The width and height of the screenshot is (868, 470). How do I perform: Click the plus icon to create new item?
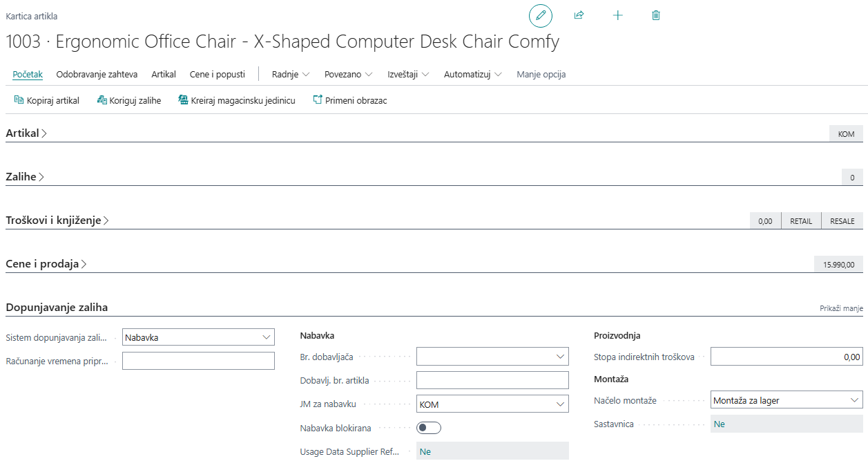(x=617, y=15)
